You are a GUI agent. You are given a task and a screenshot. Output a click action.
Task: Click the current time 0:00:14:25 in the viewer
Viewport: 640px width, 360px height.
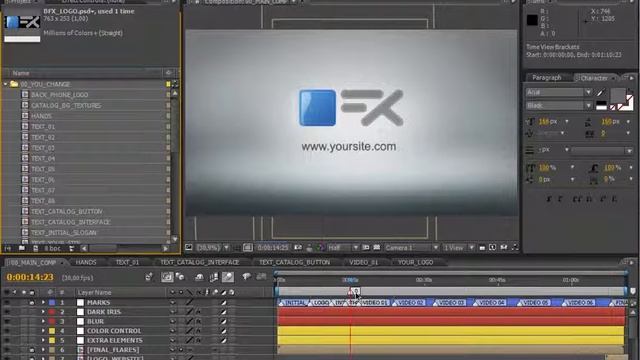[273, 248]
